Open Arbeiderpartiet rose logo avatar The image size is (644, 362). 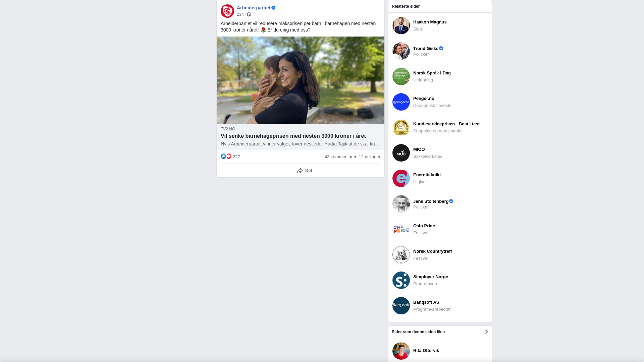(227, 11)
